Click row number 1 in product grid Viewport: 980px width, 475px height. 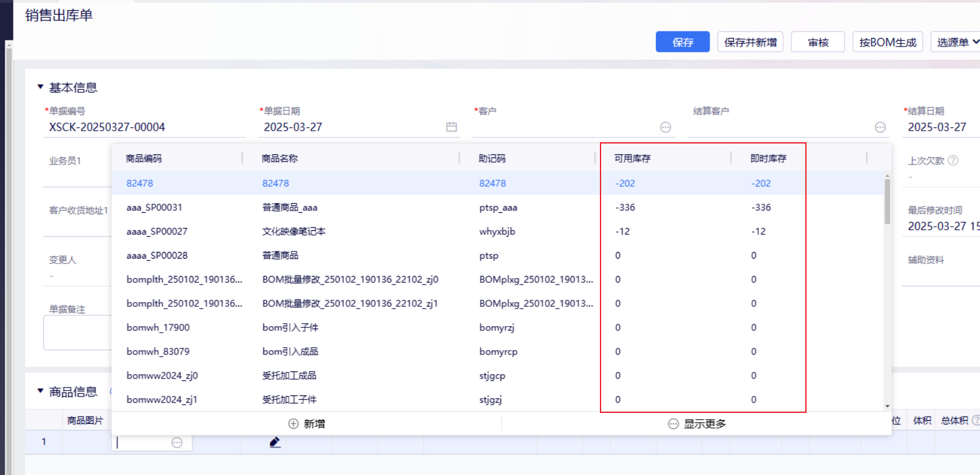click(43, 442)
